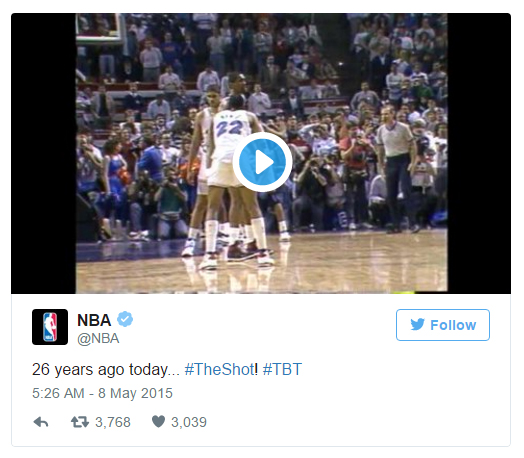Open the 5:26 AM - 8 May 2015 timestamp

(102, 393)
